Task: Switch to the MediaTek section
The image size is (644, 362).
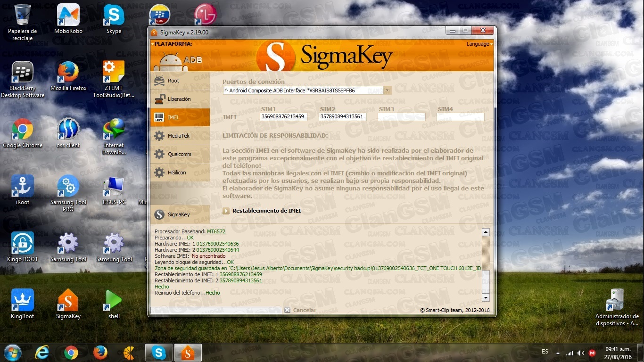Action: click(180, 136)
